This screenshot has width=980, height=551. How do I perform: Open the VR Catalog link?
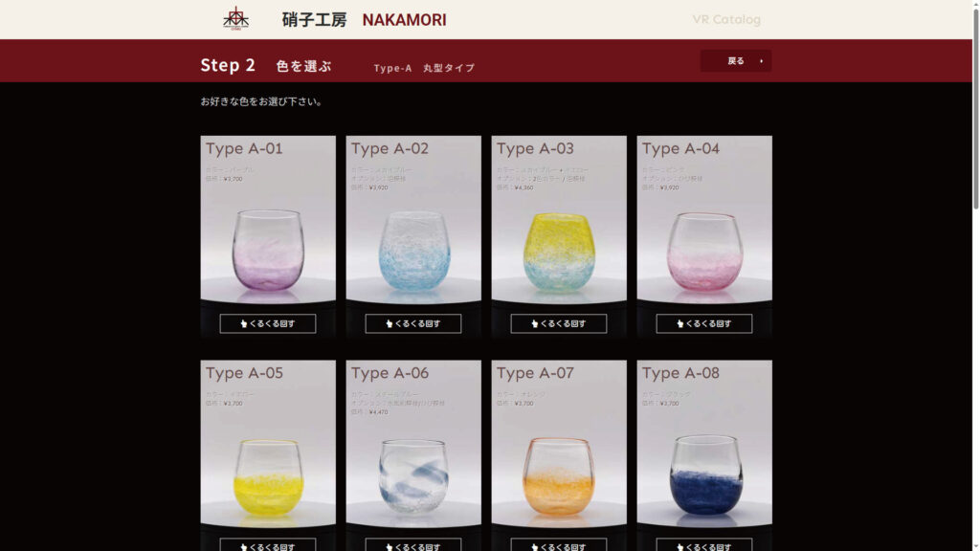726,19
